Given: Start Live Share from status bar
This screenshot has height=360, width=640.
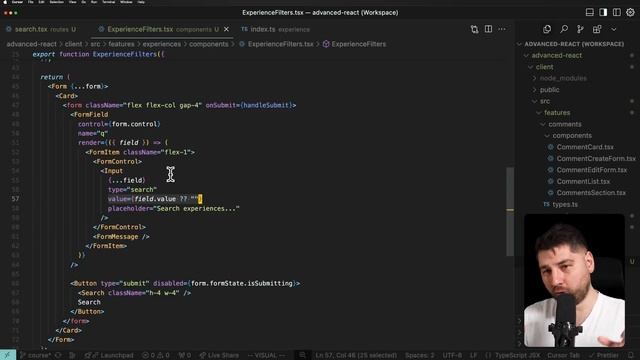Looking at the screenshot, I should click(x=219, y=355).
